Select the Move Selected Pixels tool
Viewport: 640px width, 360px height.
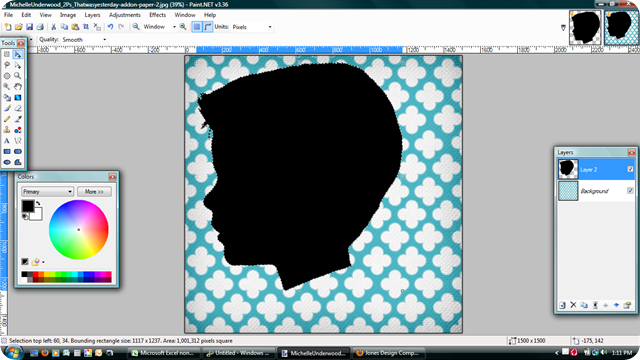[18, 54]
